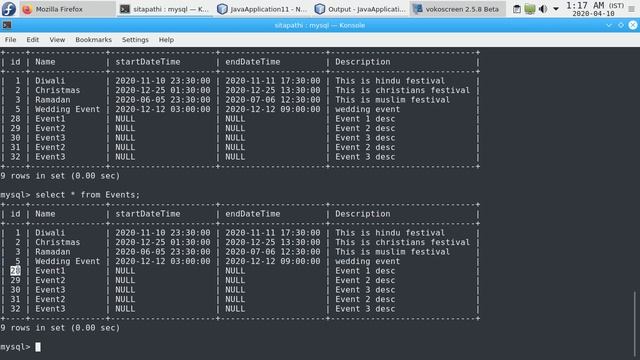This screenshot has width=640, height=360.
Task: Open the clipboard tray icon
Action: coord(517,9)
